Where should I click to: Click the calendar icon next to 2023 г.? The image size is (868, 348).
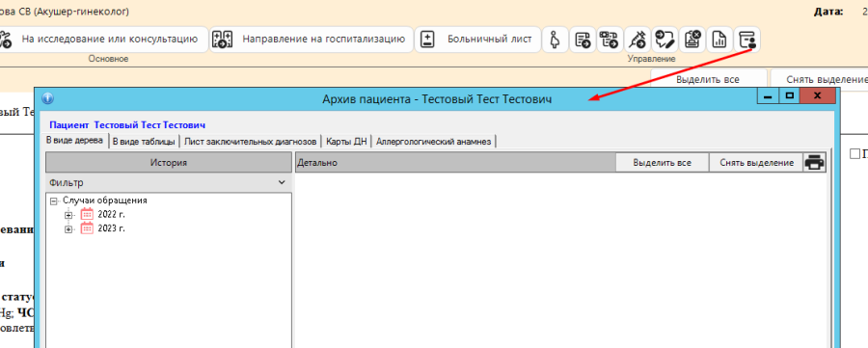coord(87,228)
